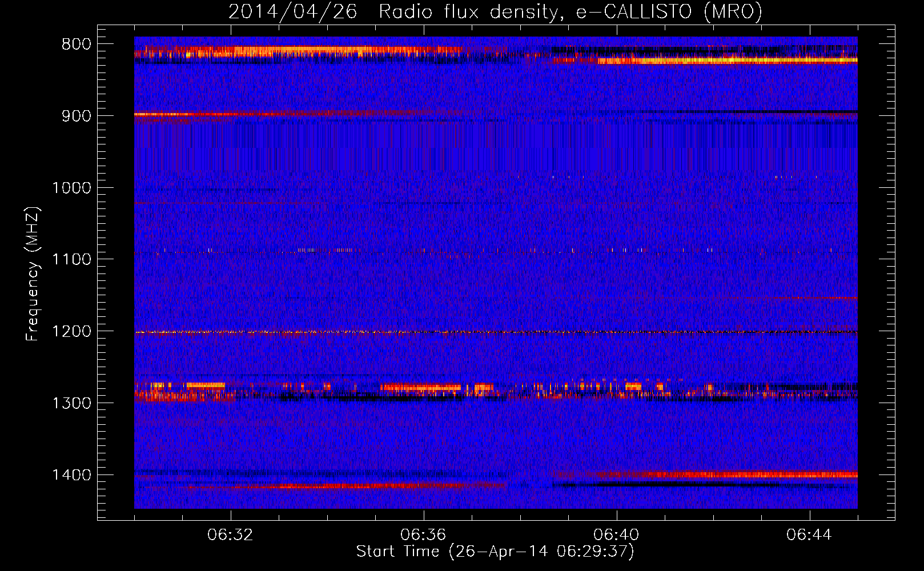The height and width of the screenshot is (571, 924).
Task: Click the 06:32 time tick label
Action: pyautogui.click(x=230, y=535)
